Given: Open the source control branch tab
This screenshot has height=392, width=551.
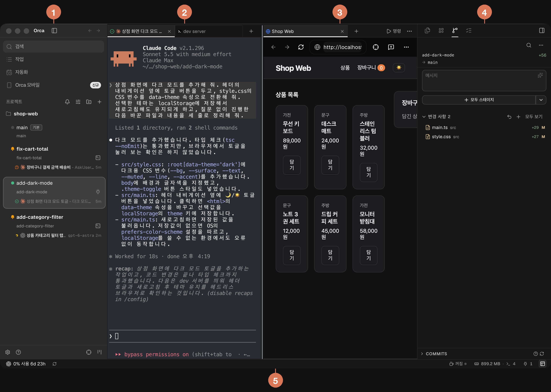Looking at the screenshot, I should 455,31.
